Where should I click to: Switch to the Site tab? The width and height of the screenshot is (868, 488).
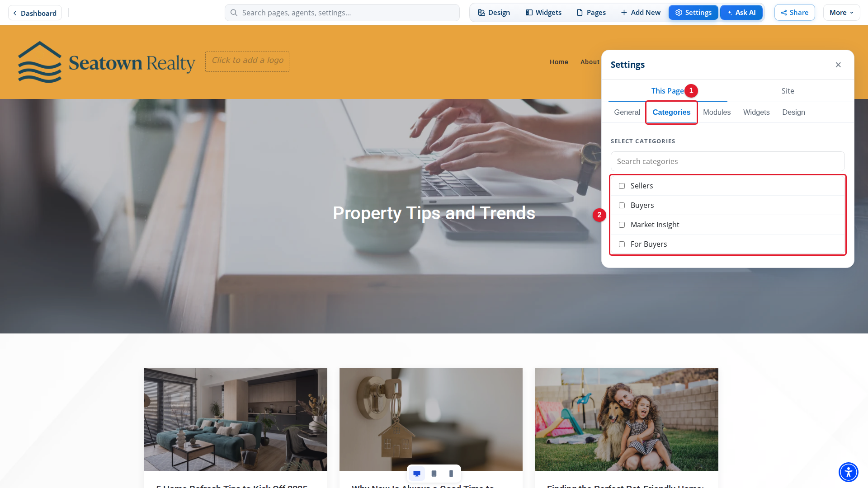[x=788, y=91]
